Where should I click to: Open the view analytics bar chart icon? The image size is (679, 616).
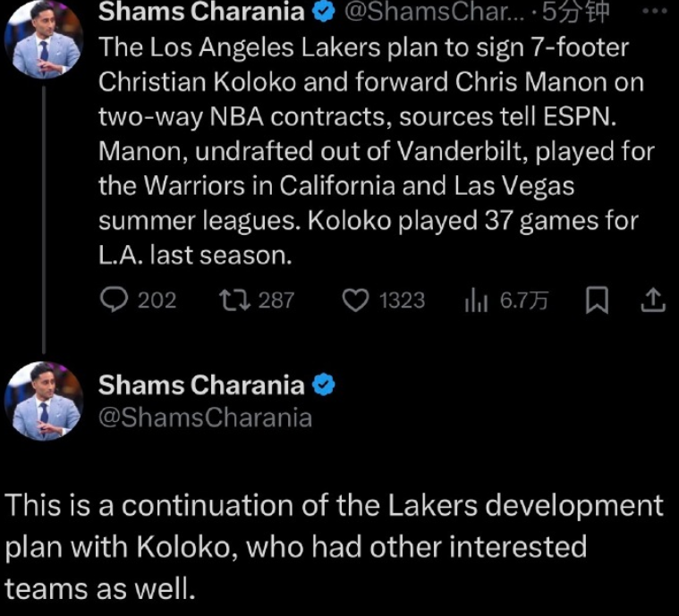tap(476, 300)
